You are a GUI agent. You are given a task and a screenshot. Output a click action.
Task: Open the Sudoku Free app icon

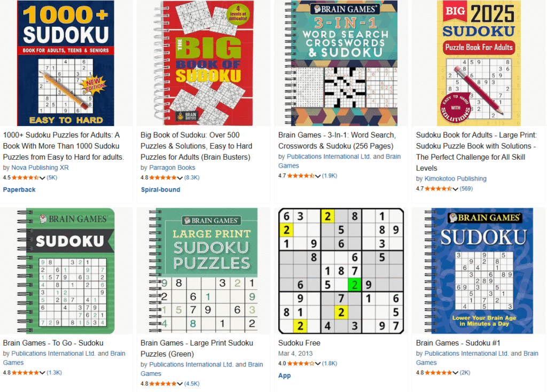coord(341,271)
